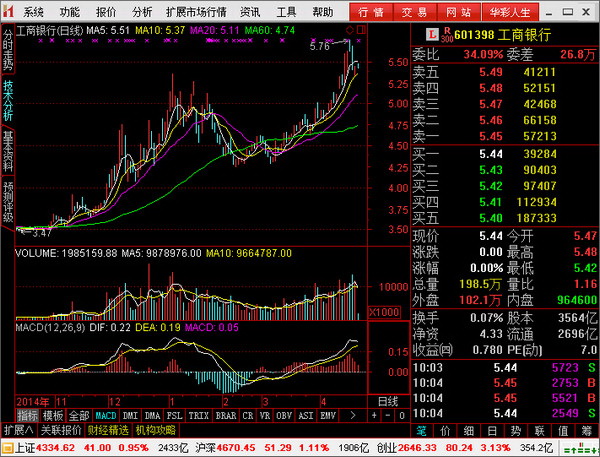Open the 分析 menu
600x457 pixels.
point(142,12)
